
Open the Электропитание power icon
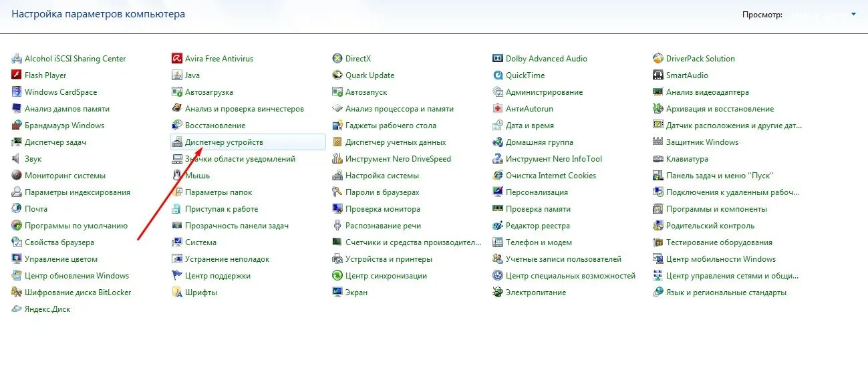tap(498, 293)
